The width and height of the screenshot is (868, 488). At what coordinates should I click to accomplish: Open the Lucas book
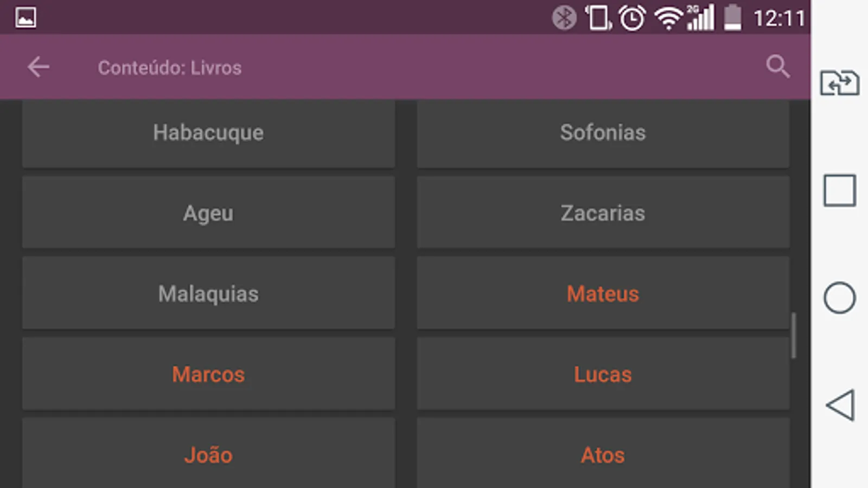(x=603, y=374)
